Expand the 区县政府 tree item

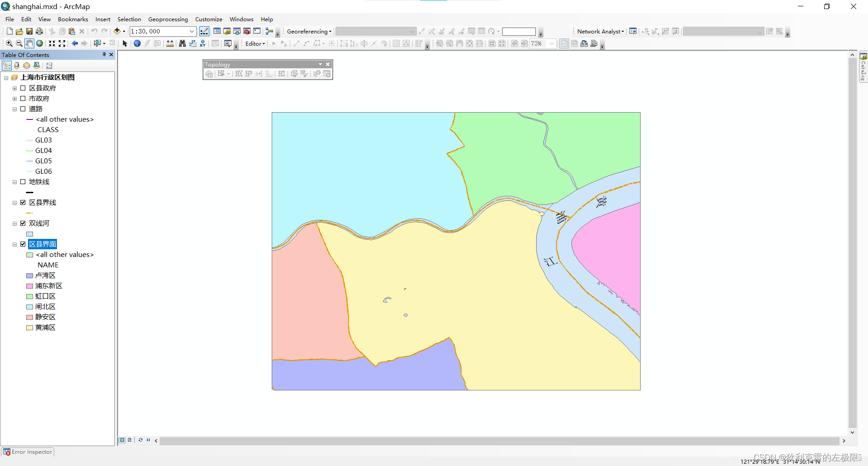pos(14,88)
